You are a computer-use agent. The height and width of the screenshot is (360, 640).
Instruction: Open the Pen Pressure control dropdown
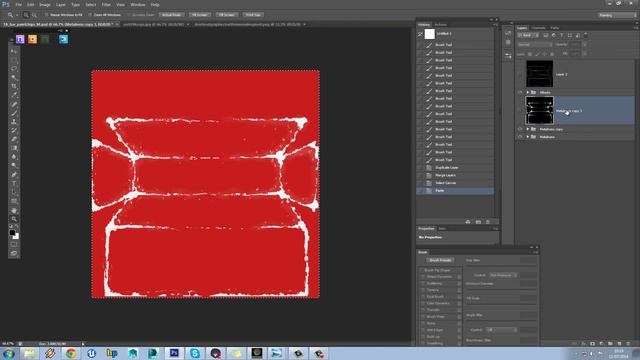503,275
